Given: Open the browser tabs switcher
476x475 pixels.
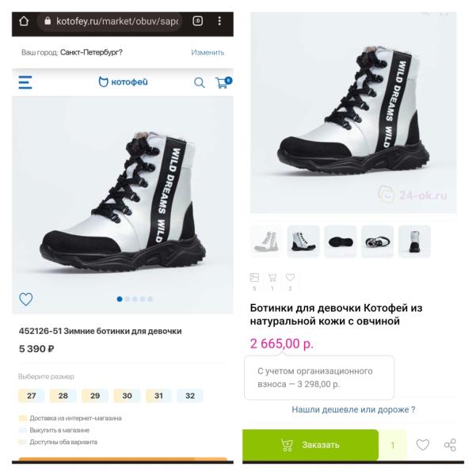Looking at the screenshot, I should [x=197, y=21].
